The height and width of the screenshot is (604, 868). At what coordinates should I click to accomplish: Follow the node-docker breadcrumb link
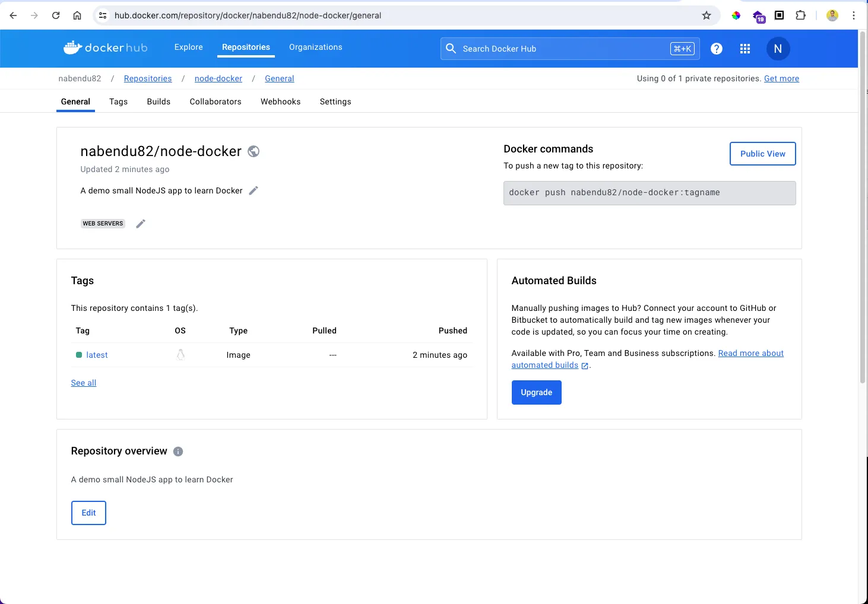click(x=218, y=78)
